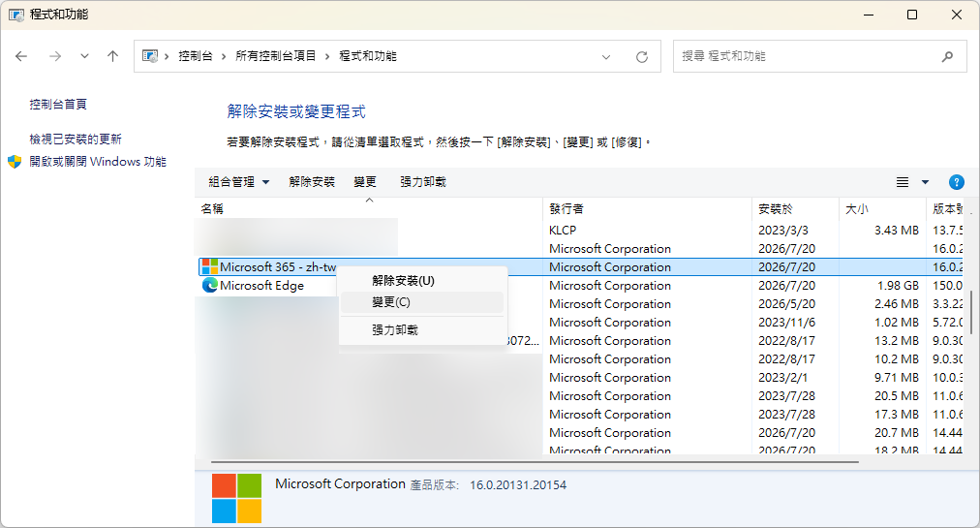Click the Back navigation arrow
Viewport: 980px width, 528px height.
coord(21,56)
